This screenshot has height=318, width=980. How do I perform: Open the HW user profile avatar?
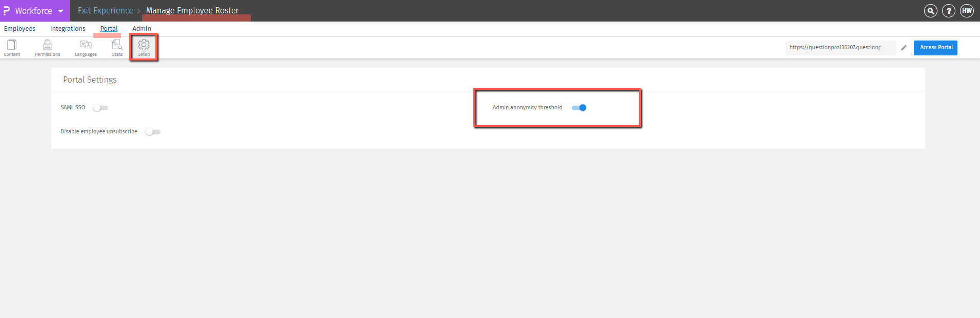pos(967,11)
